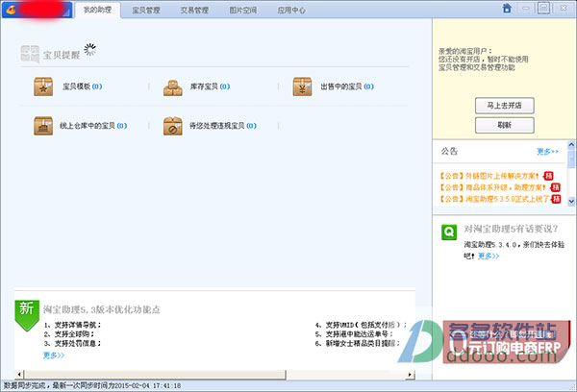Open 更多>> link in 公告 panel
The height and width of the screenshot is (392, 577).
click(x=547, y=152)
